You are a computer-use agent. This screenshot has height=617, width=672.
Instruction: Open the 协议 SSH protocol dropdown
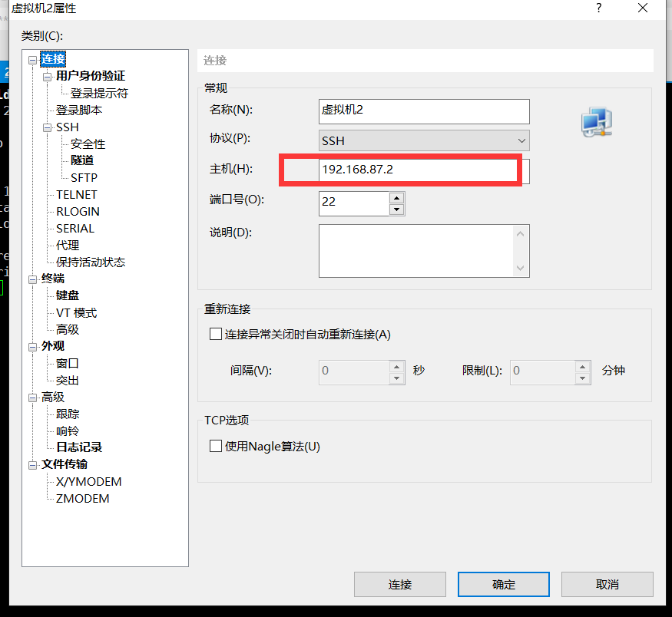(x=424, y=140)
